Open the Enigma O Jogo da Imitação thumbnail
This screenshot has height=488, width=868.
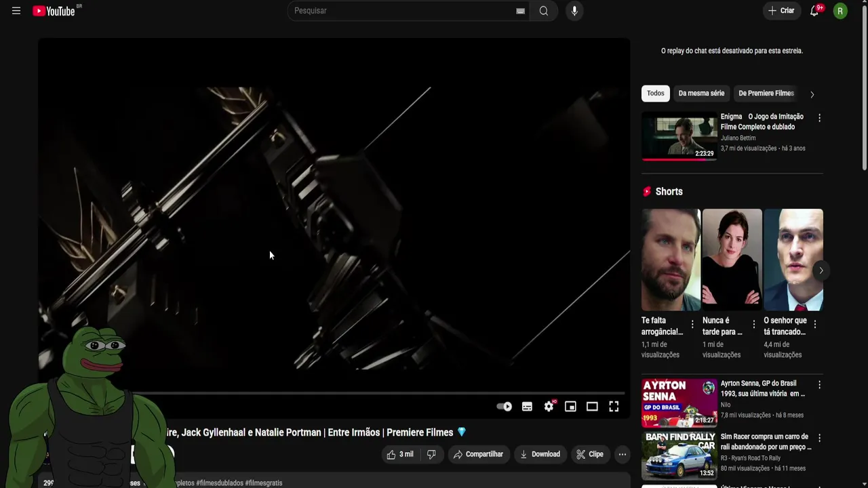(679, 137)
